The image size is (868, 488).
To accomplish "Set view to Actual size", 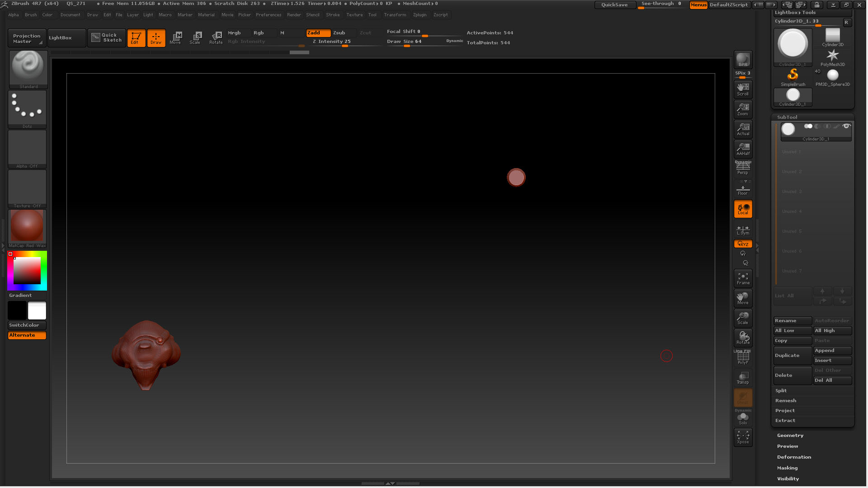I will pos(743,129).
